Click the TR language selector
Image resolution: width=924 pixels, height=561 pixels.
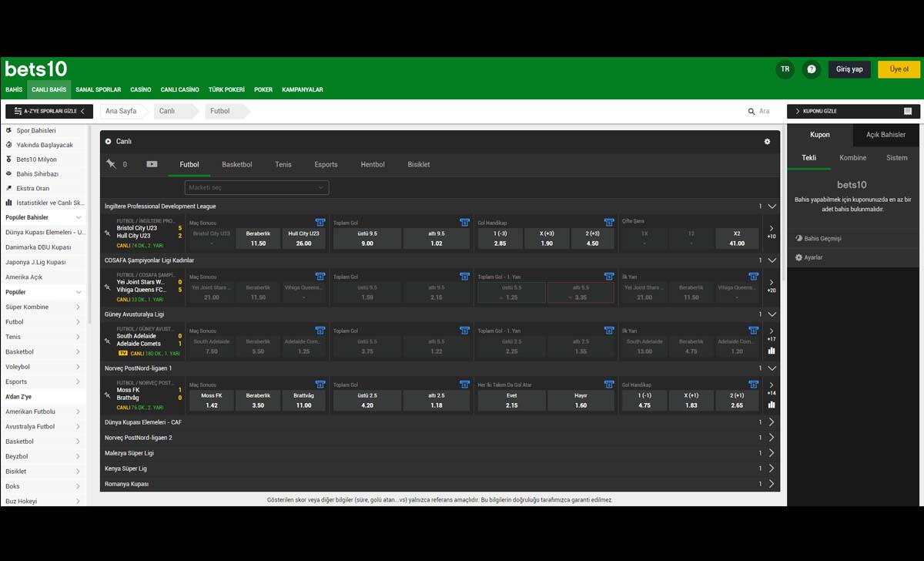click(x=785, y=69)
